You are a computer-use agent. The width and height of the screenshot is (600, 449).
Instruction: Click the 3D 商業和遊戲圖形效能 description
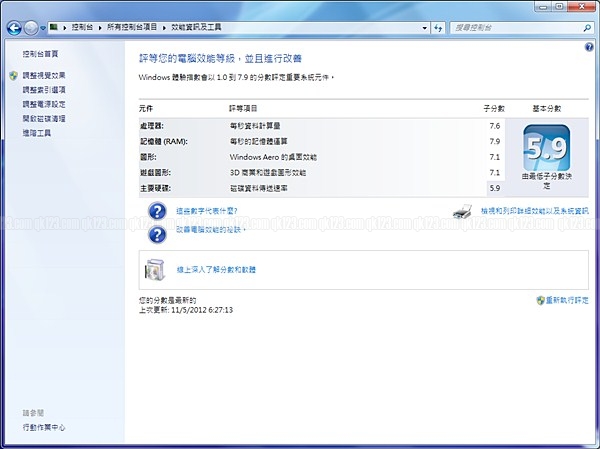click(x=268, y=173)
